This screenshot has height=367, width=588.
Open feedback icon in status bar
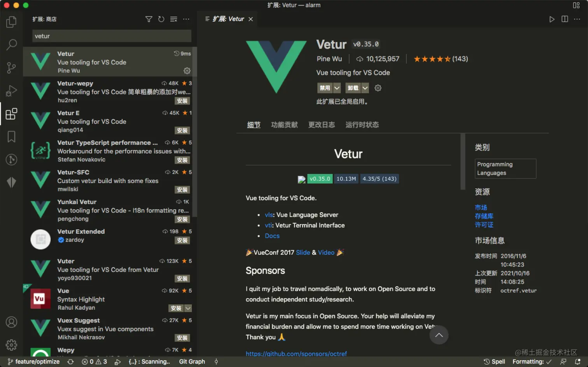click(563, 362)
